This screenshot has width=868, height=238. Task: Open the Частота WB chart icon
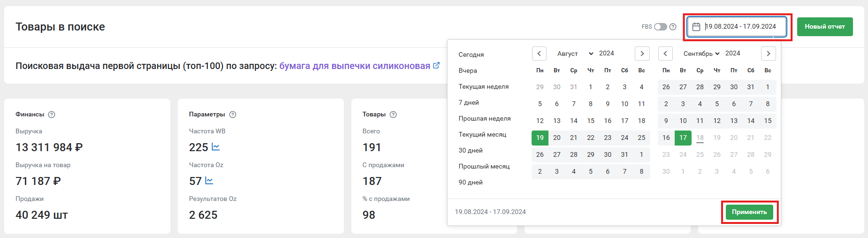(216, 147)
